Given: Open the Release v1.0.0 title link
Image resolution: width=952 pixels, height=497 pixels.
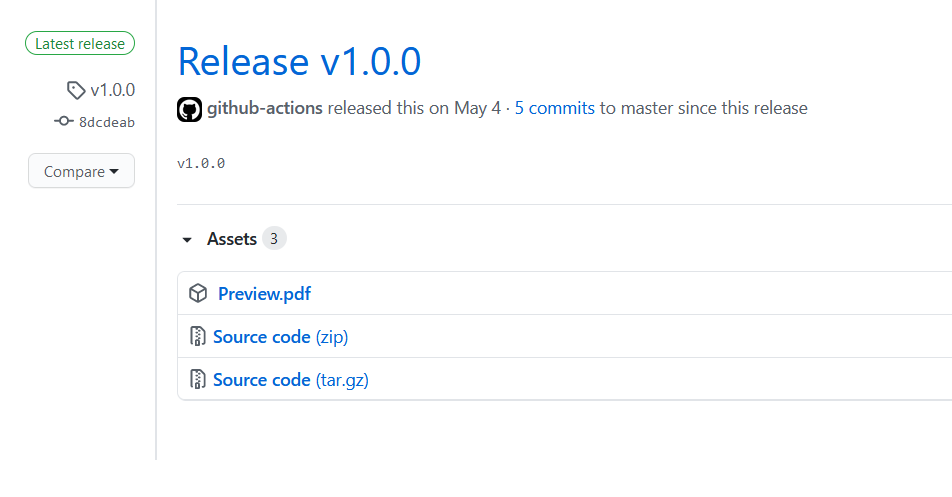Looking at the screenshot, I should 299,62.
